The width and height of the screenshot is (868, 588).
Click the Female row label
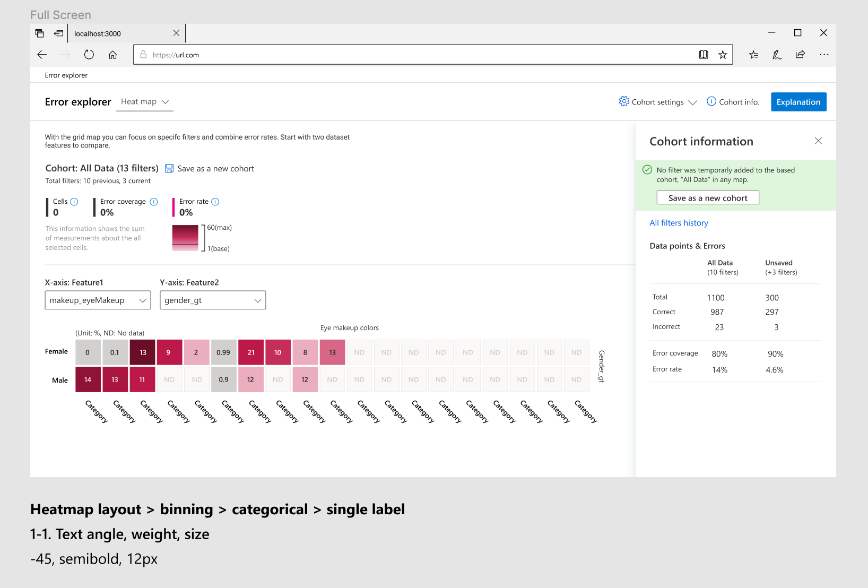point(56,351)
